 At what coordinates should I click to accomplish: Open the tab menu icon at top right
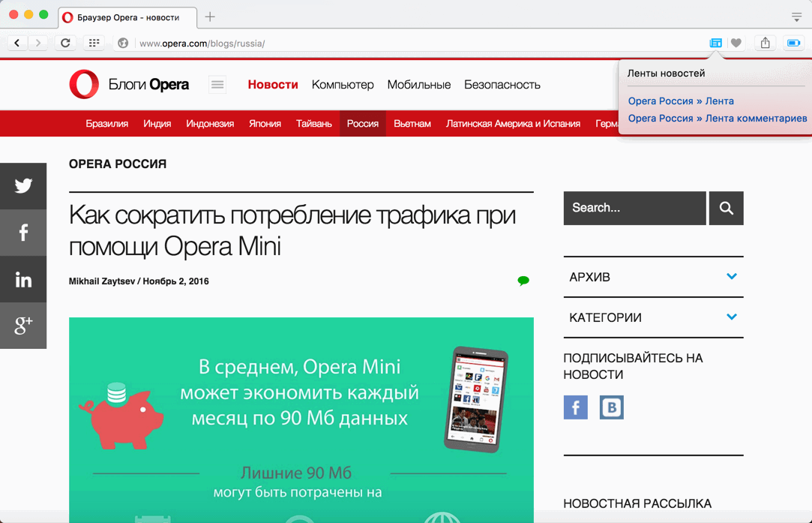pyautogui.click(x=796, y=17)
